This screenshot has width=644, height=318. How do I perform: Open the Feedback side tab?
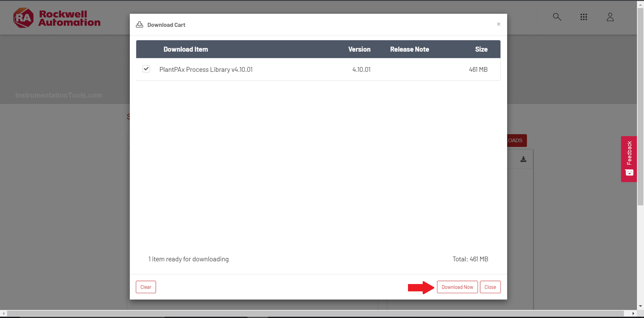[629, 159]
